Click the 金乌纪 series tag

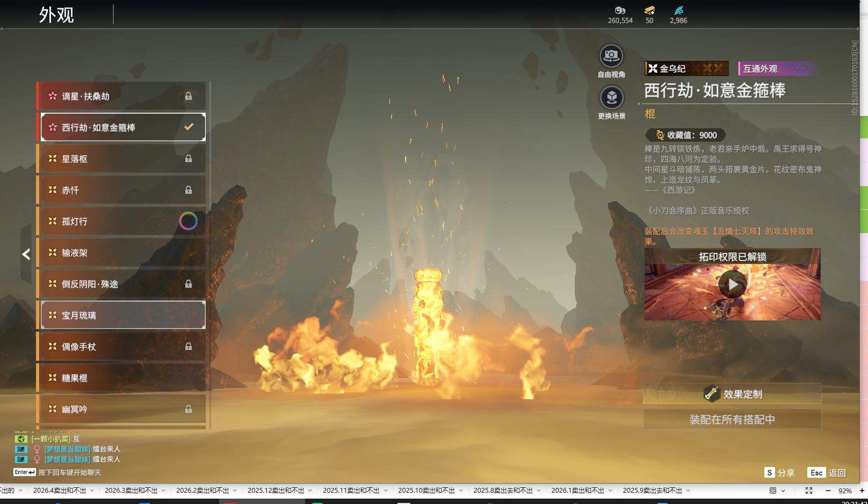tap(686, 68)
